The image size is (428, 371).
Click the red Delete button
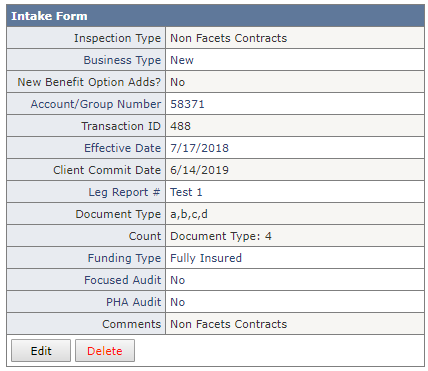[x=105, y=350]
